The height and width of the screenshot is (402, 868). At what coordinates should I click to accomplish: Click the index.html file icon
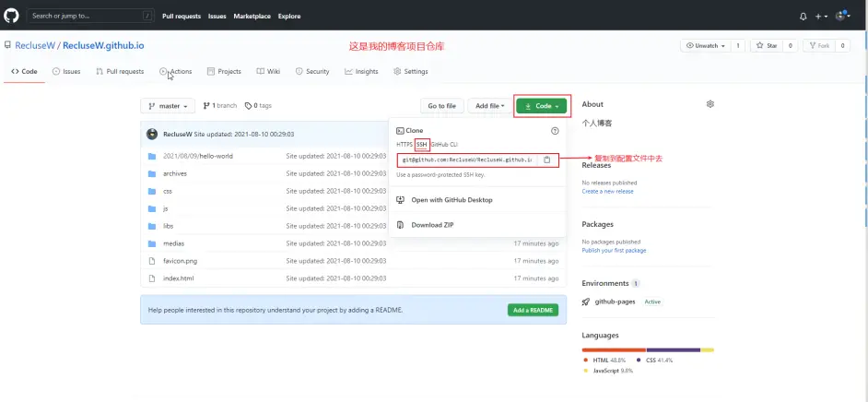coord(152,278)
